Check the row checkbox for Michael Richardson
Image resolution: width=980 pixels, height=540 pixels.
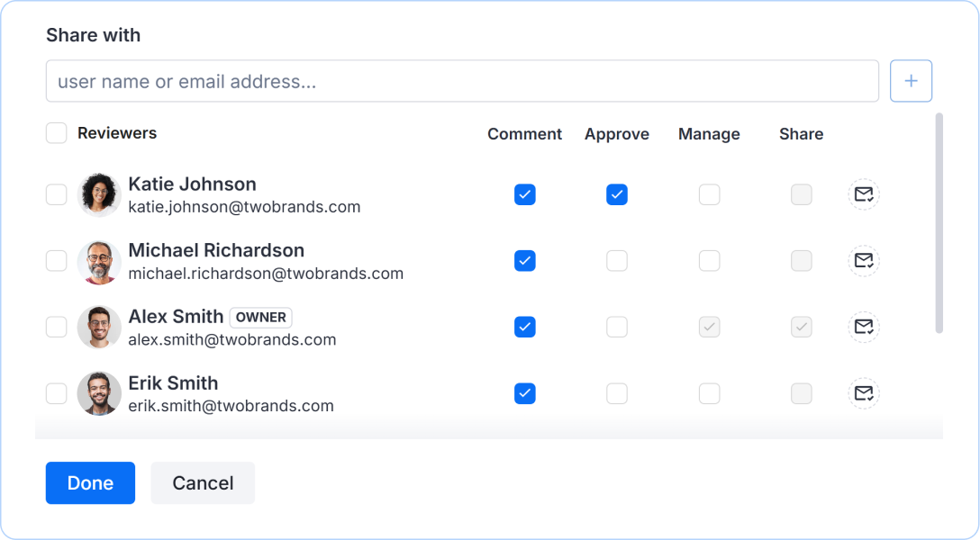(x=56, y=261)
